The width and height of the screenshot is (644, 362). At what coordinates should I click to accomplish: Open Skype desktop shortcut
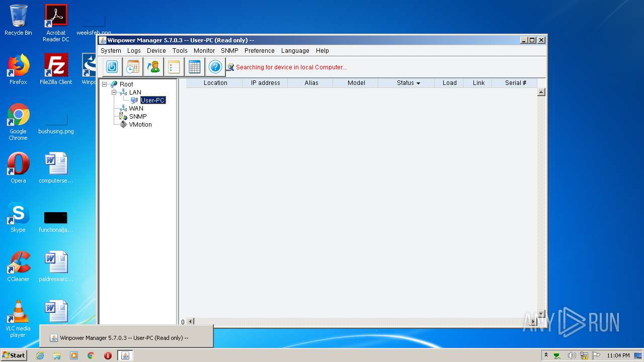coord(18,217)
